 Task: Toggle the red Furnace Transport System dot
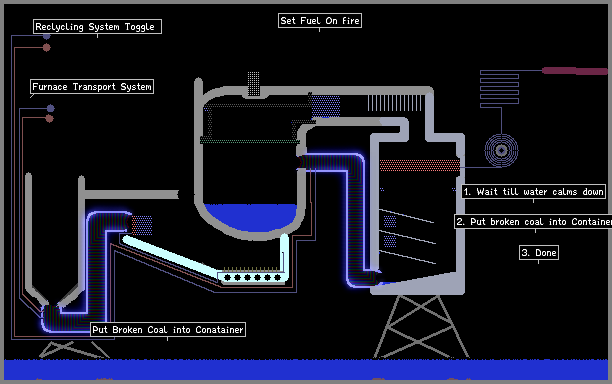click(x=49, y=119)
